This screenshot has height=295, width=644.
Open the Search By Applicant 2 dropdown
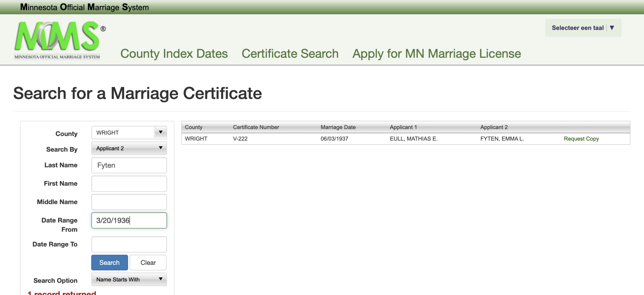pyautogui.click(x=129, y=148)
